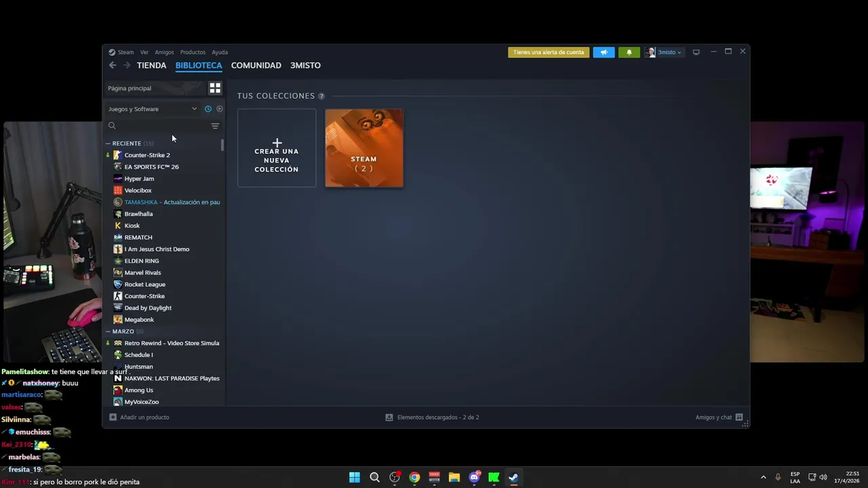Select Velocibox in list
868x488 pixels.
coord(138,190)
